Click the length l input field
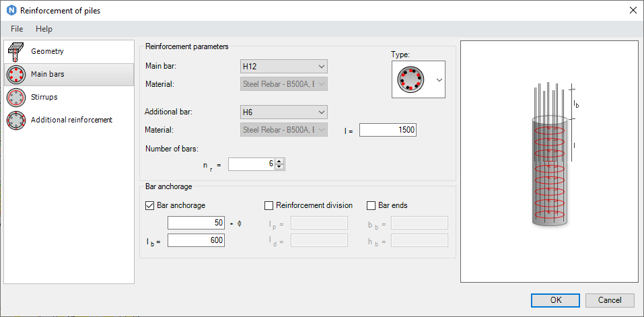 coord(388,130)
